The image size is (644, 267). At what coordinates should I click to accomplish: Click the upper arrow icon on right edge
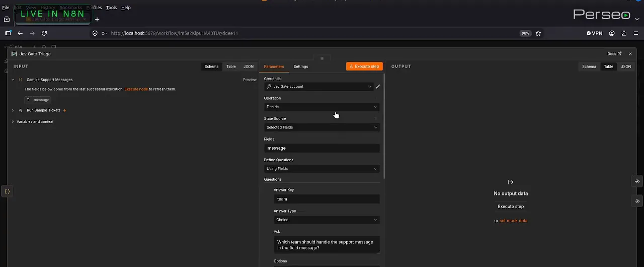pyautogui.click(x=637, y=181)
